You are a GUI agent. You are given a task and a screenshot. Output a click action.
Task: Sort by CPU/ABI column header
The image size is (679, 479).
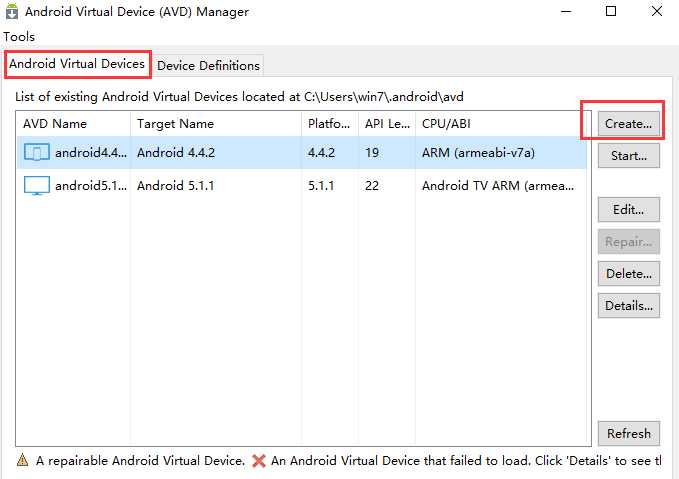(x=502, y=124)
